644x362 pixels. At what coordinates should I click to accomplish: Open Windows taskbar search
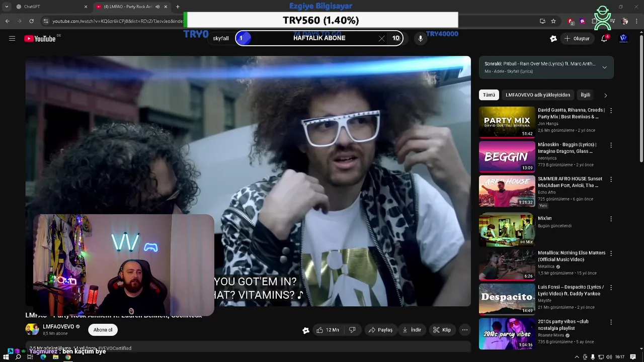coord(18,357)
